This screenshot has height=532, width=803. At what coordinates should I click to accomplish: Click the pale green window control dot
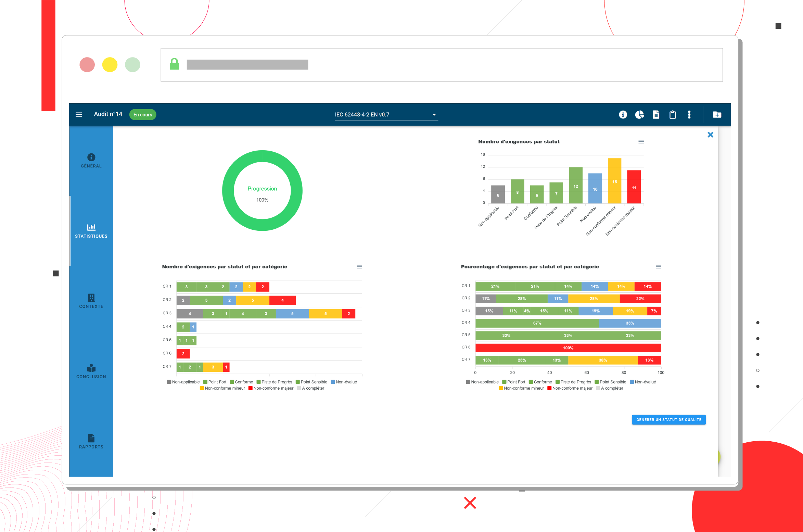tap(132, 64)
